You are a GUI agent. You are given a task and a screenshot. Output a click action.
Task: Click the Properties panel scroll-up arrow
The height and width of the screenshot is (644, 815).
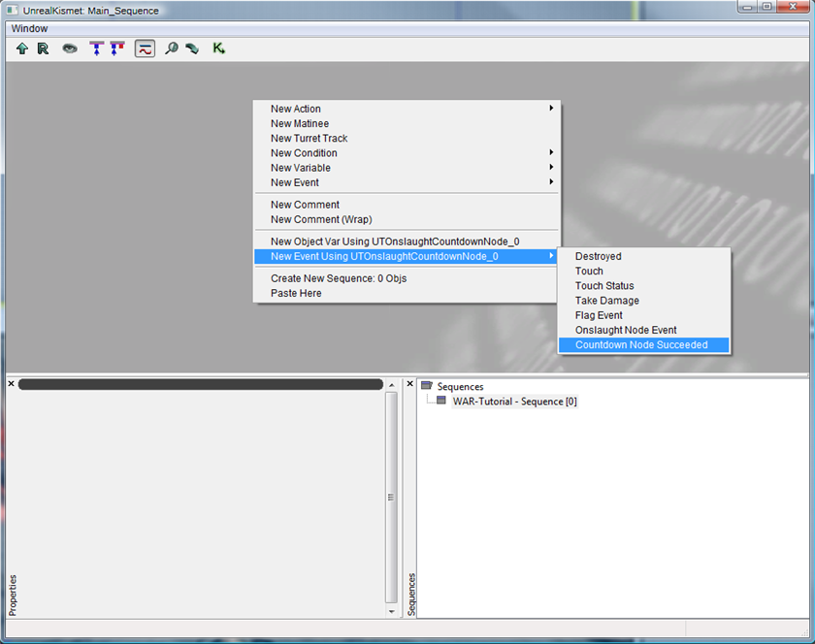coord(391,385)
